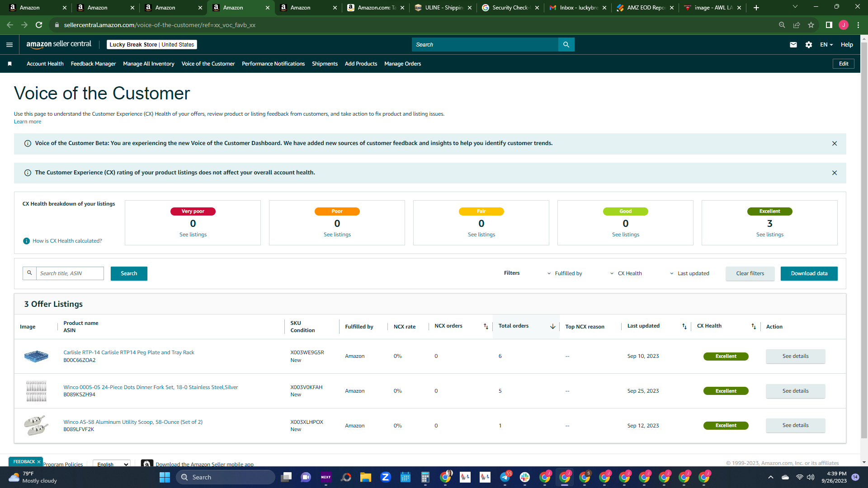Sort by NCX orders arrows
868x488 pixels.
click(x=486, y=326)
